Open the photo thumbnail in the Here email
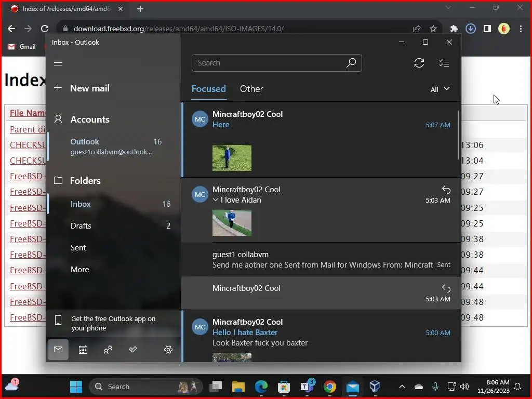The height and width of the screenshot is (399, 532). tap(232, 158)
